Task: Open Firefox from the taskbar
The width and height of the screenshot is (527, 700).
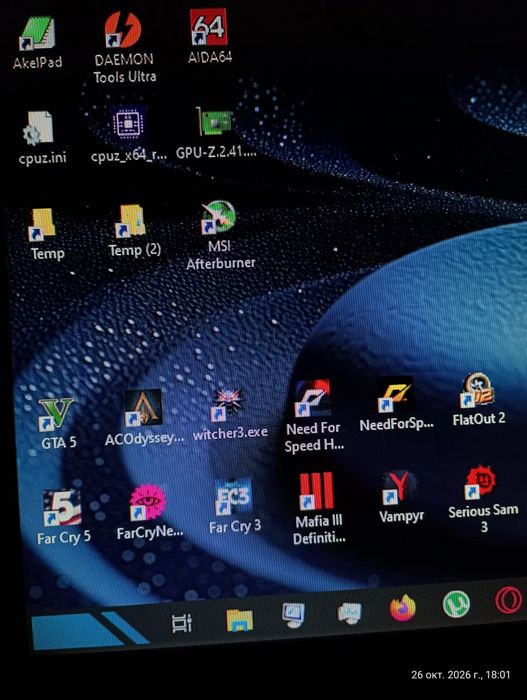Action: click(402, 608)
